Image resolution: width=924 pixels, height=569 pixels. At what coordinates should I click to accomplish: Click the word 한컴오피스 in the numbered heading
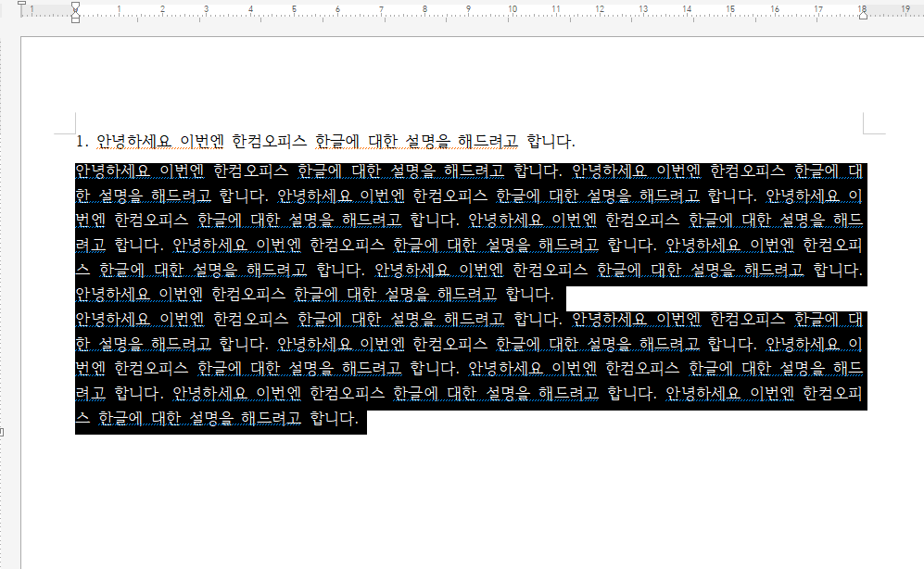270,142
